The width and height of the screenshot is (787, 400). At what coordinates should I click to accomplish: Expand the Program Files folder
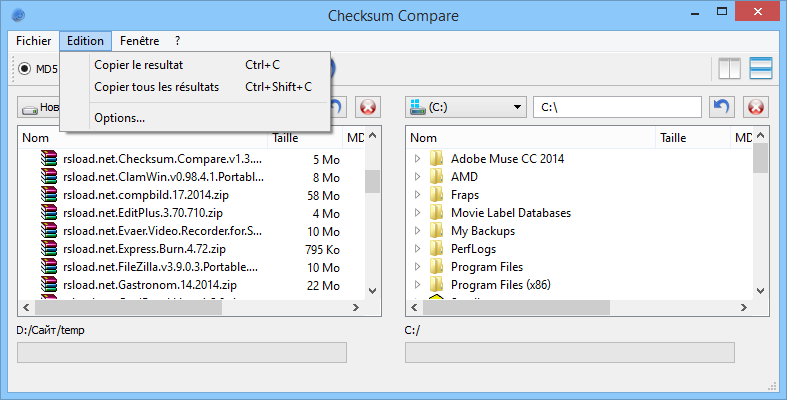tap(417, 267)
